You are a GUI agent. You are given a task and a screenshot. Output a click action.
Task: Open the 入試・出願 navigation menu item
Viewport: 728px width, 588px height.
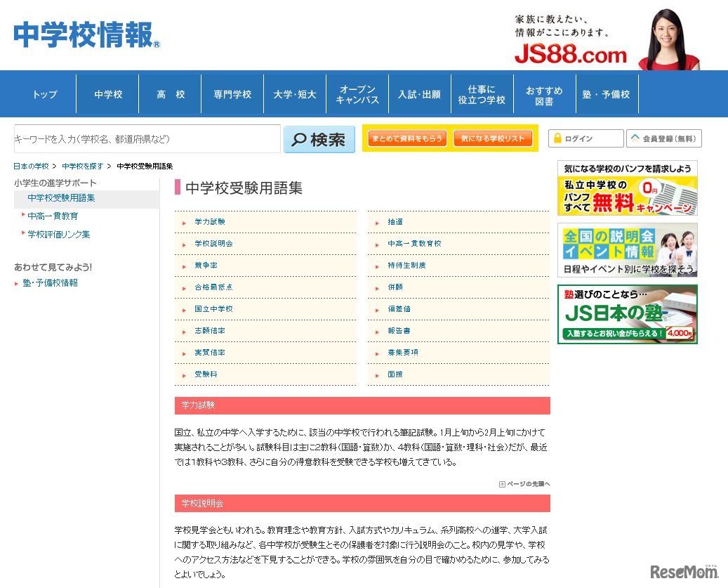pos(419,93)
